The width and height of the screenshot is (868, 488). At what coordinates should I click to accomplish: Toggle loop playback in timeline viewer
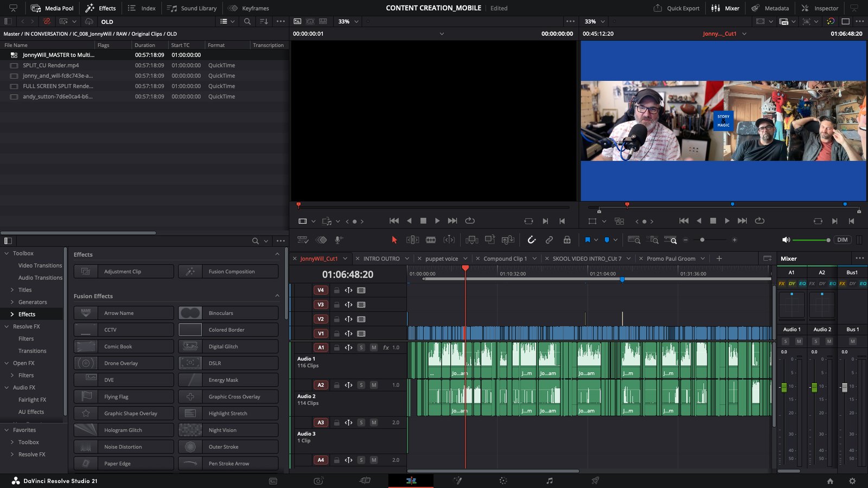(759, 221)
